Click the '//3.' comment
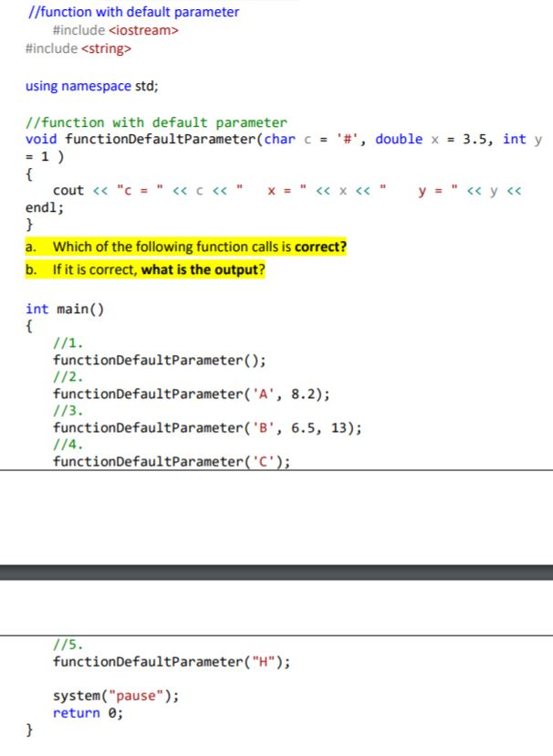 [68, 411]
